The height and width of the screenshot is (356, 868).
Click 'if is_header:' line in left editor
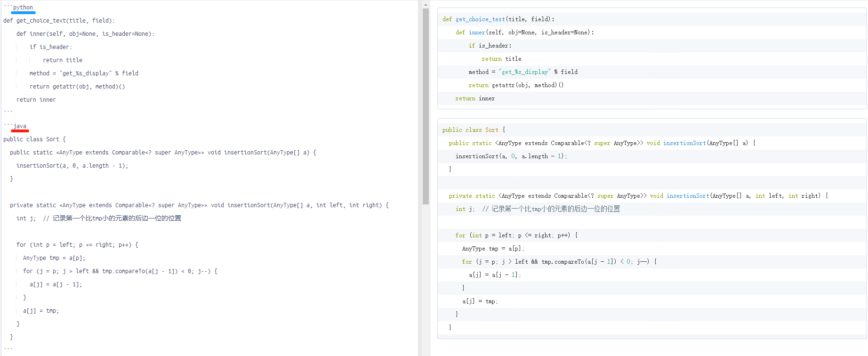tap(51, 47)
